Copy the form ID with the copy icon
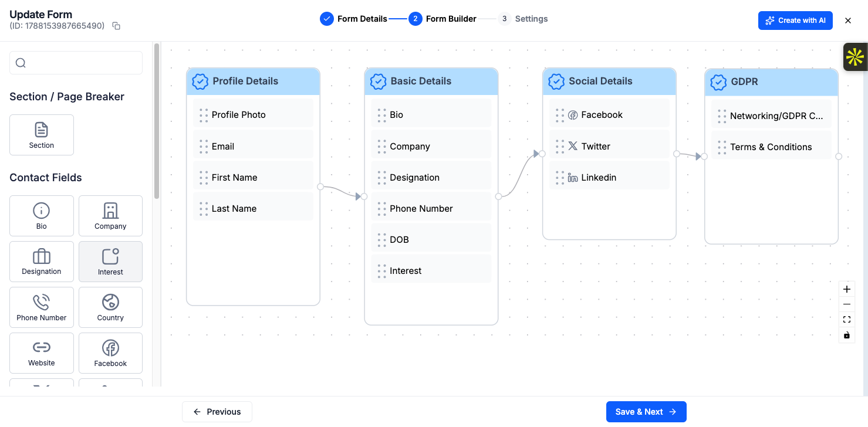The width and height of the screenshot is (868, 427). [x=116, y=26]
